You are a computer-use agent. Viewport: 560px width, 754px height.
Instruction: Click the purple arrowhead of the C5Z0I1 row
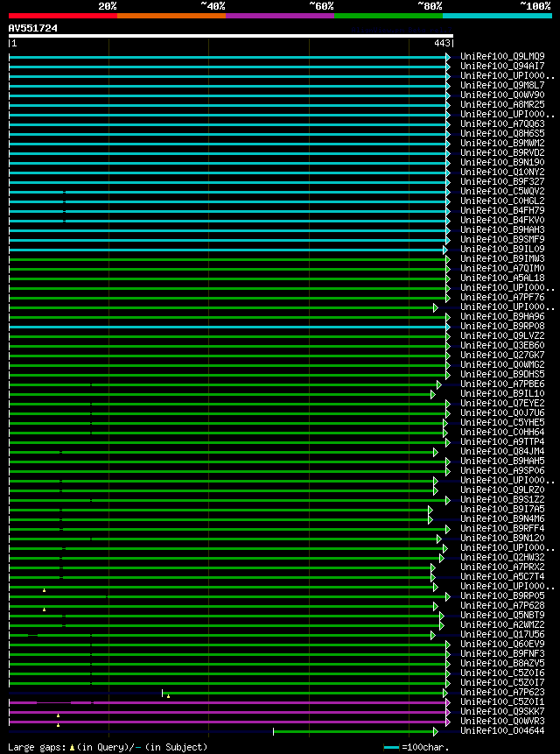point(448,702)
